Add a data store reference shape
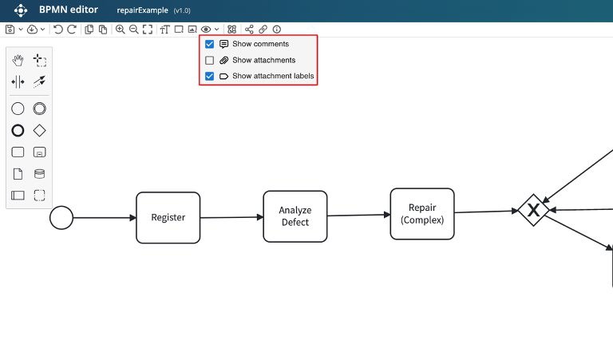This screenshot has height=364, width=613. [40, 173]
